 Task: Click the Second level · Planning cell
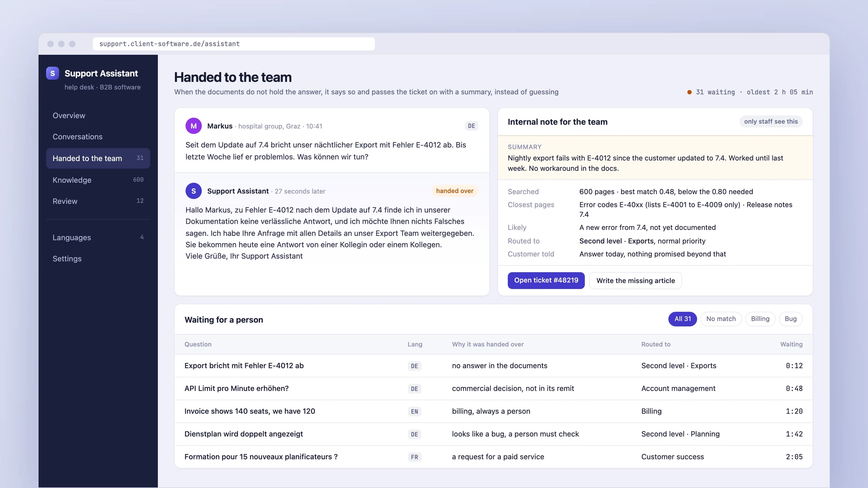680,434
